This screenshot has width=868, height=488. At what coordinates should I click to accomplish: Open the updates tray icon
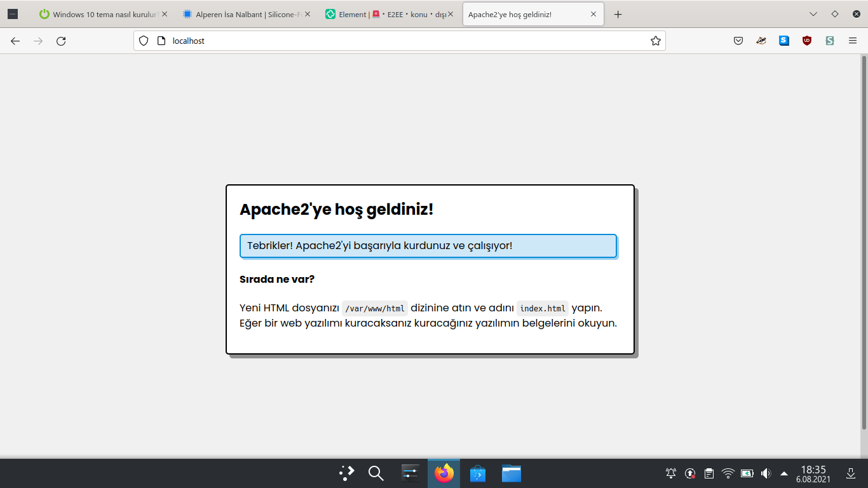tap(690, 473)
